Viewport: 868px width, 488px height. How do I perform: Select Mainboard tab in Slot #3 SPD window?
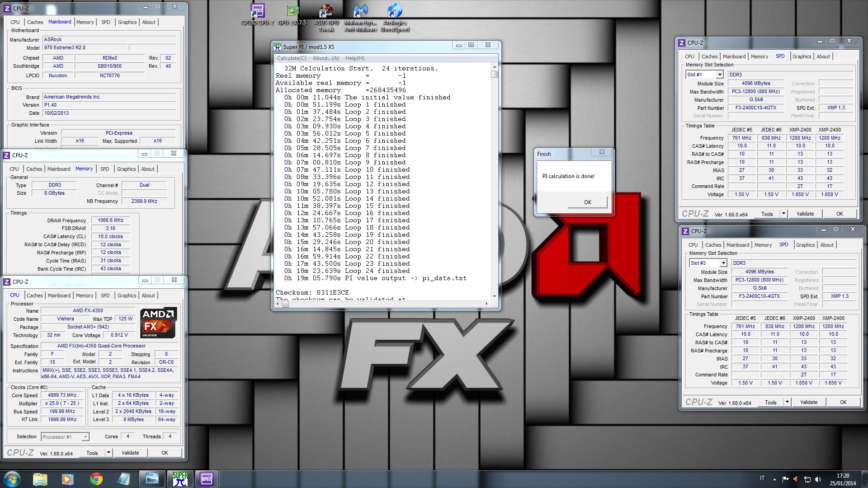tap(738, 245)
